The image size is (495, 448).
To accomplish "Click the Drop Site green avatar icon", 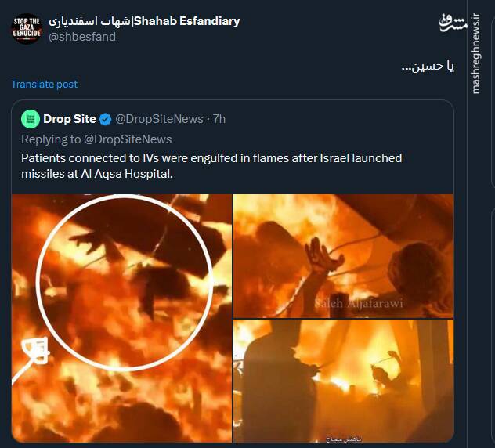I will point(31,119).
